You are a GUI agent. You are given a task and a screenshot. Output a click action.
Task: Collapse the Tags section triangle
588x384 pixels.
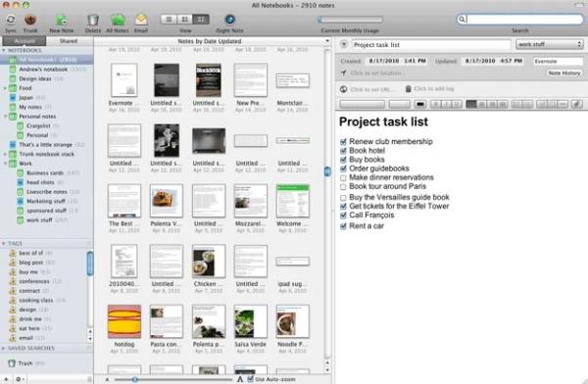pyautogui.click(x=4, y=244)
